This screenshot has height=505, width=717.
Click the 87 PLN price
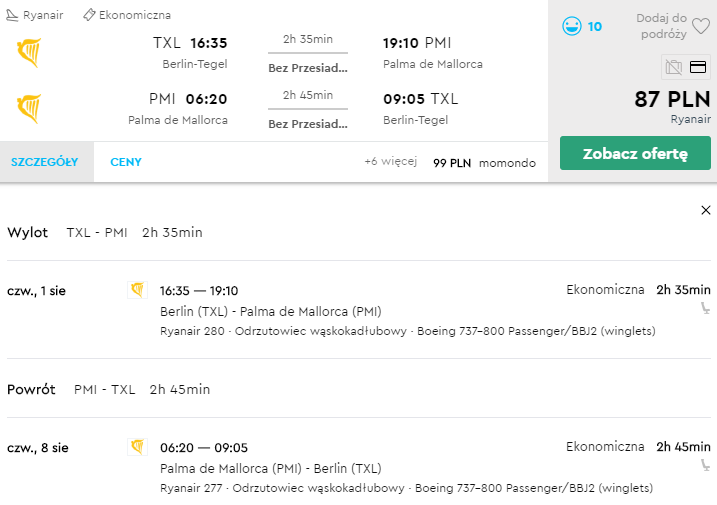672,99
